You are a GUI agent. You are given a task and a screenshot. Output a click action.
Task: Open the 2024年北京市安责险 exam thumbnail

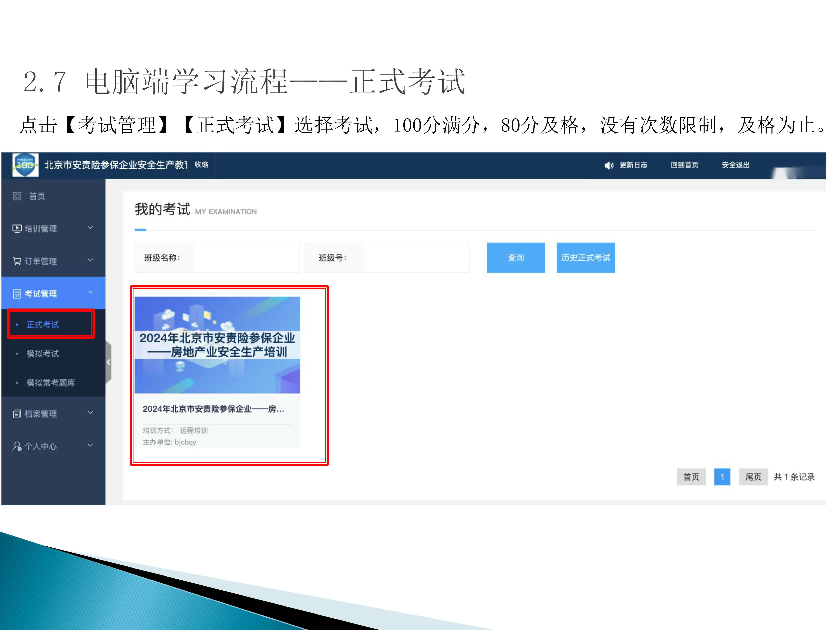coord(217,345)
